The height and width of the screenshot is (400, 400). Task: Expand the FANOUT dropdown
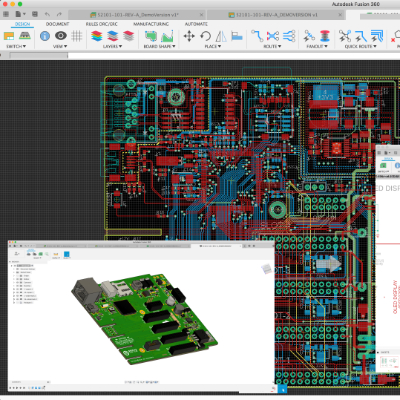click(317, 46)
